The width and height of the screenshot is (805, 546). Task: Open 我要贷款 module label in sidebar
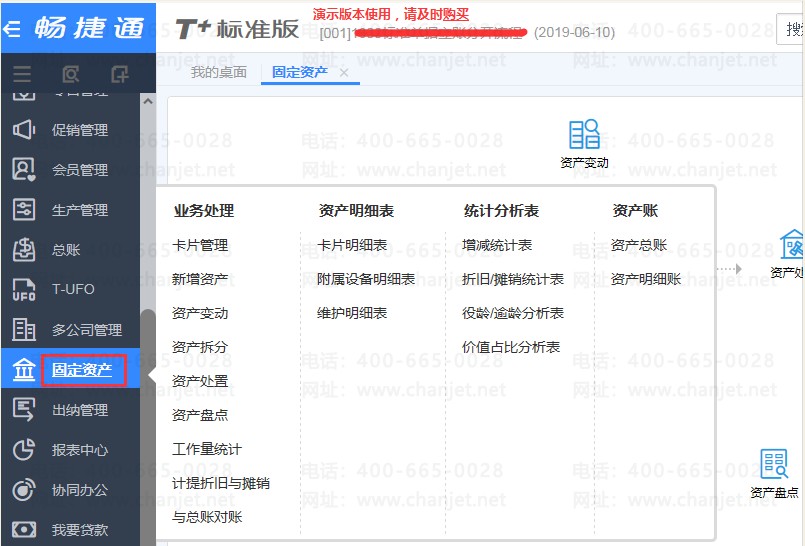pos(80,530)
